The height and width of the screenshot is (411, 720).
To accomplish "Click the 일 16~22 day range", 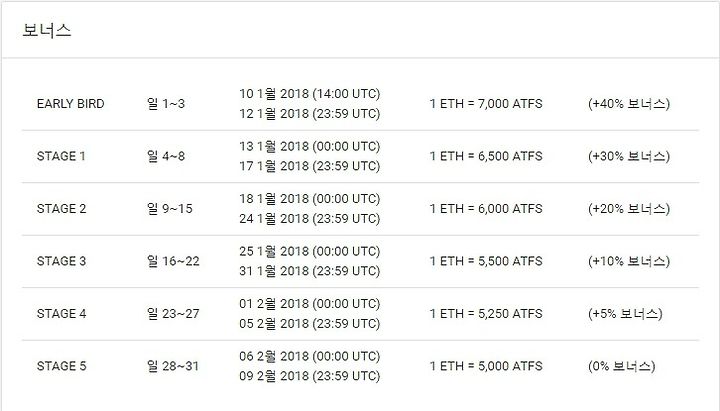I will 173,261.
